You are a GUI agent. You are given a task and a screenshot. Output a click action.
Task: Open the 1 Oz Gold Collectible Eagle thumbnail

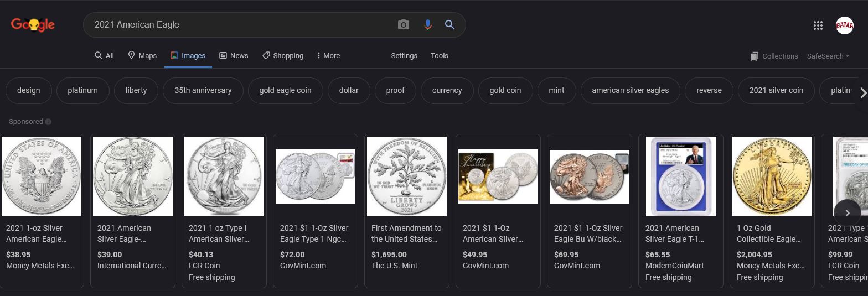(x=772, y=176)
